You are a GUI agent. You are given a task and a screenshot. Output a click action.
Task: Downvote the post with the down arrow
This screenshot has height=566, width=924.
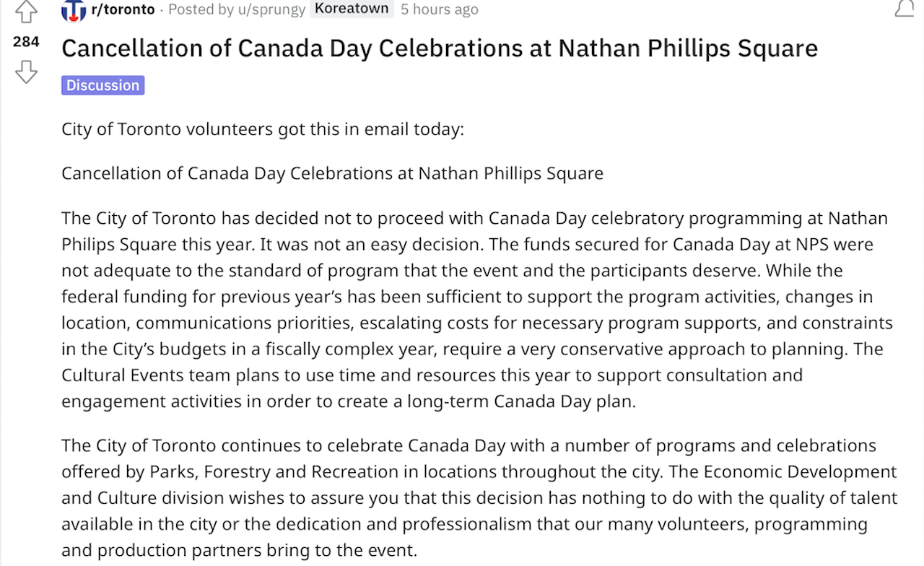pyautogui.click(x=26, y=71)
